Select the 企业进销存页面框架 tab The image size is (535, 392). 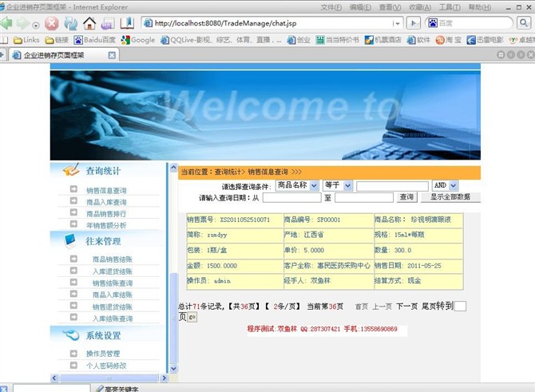(63, 55)
